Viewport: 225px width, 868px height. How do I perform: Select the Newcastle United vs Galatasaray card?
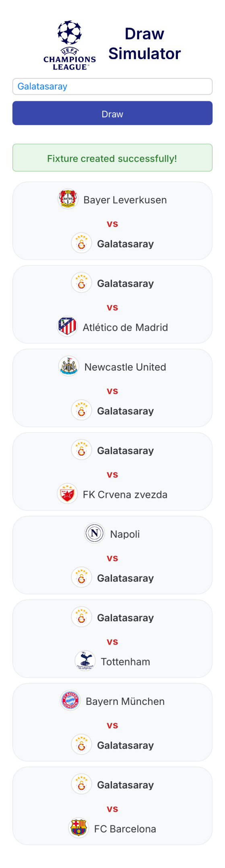(112, 388)
